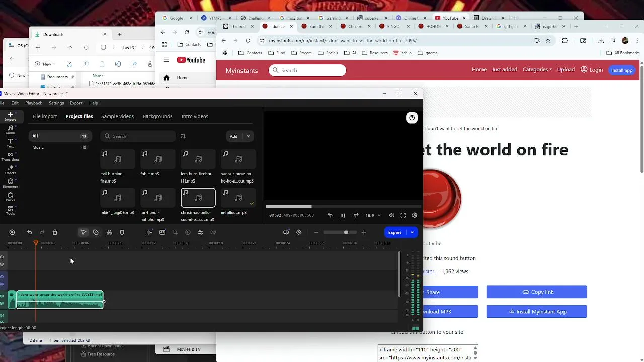This screenshot has width=644, height=362.
Task: Open Just added link on Myinstants
Action: (505, 70)
